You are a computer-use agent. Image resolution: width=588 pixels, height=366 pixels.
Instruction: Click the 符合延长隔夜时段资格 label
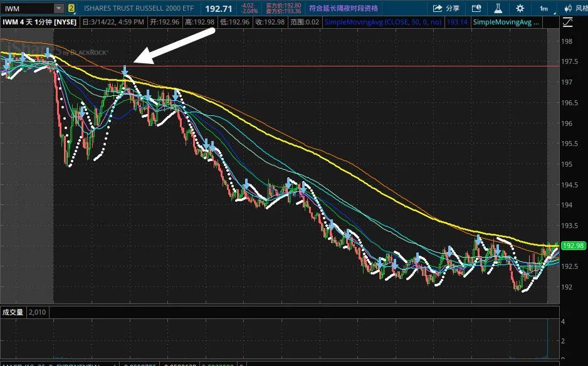pos(343,8)
